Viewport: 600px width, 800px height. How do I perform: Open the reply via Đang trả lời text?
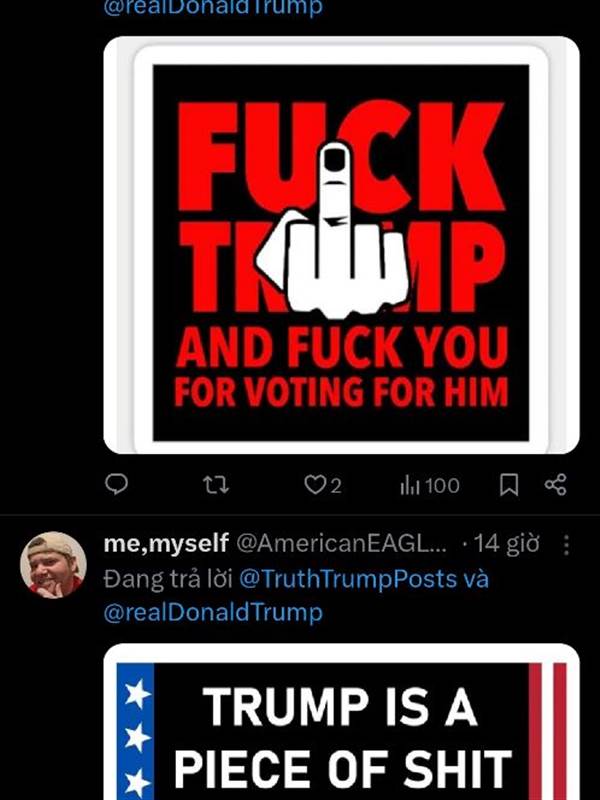coord(168,579)
